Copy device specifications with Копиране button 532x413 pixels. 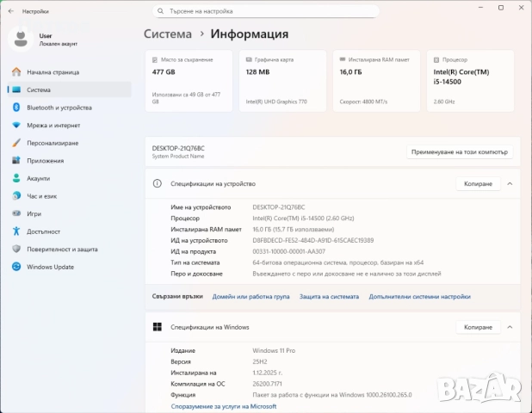(478, 183)
